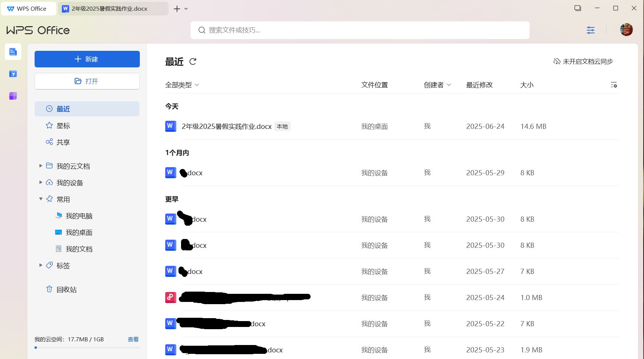Open the 创建者 filter dropdown
Image resolution: width=644 pixels, height=359 pixels.
coord(437,85)
